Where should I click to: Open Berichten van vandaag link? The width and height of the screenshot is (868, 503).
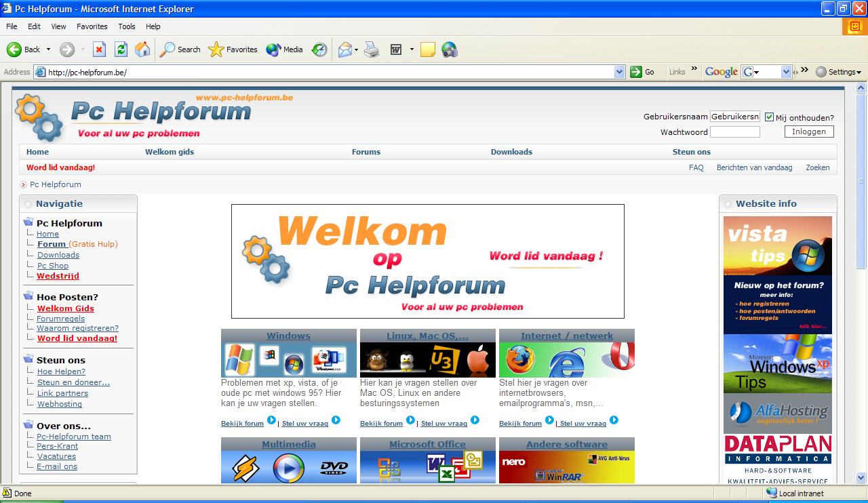[754, 167]
